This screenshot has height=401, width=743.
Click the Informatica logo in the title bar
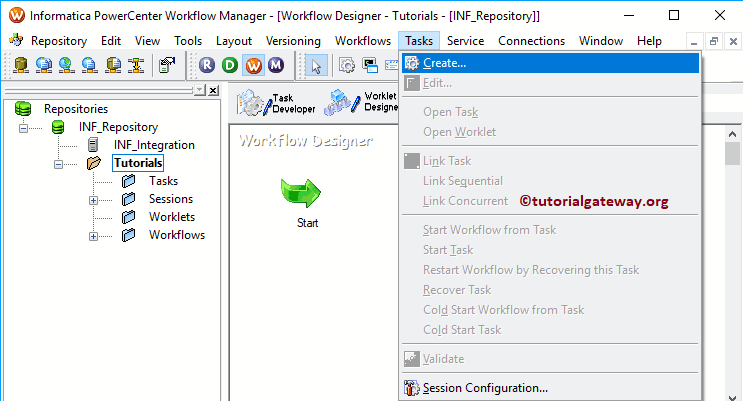[x=17, y=16]
